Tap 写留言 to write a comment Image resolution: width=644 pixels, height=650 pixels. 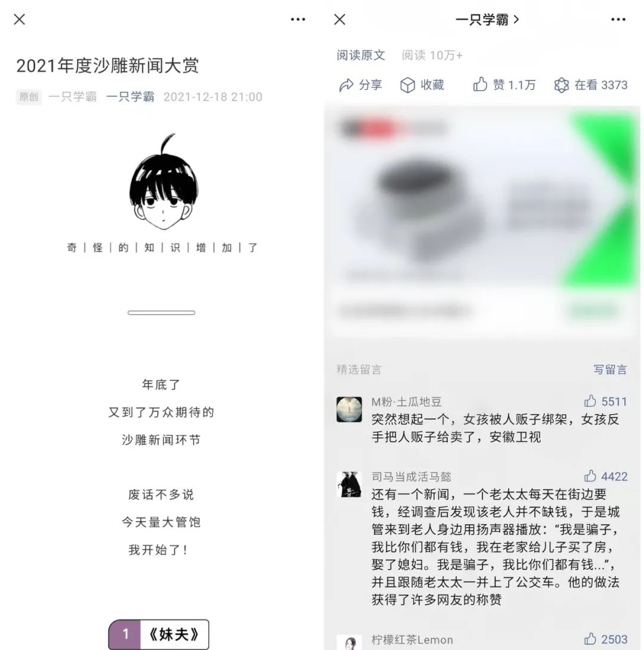pos(610,369)
